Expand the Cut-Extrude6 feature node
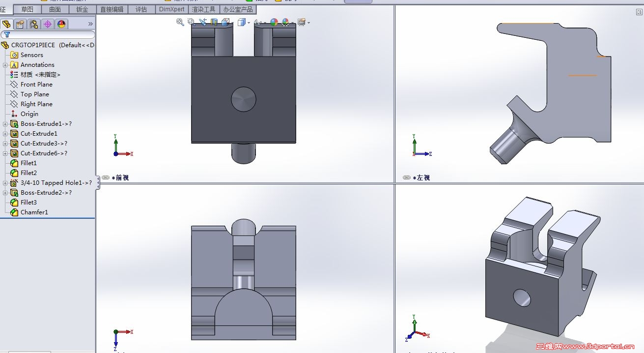 pos(5,153)
